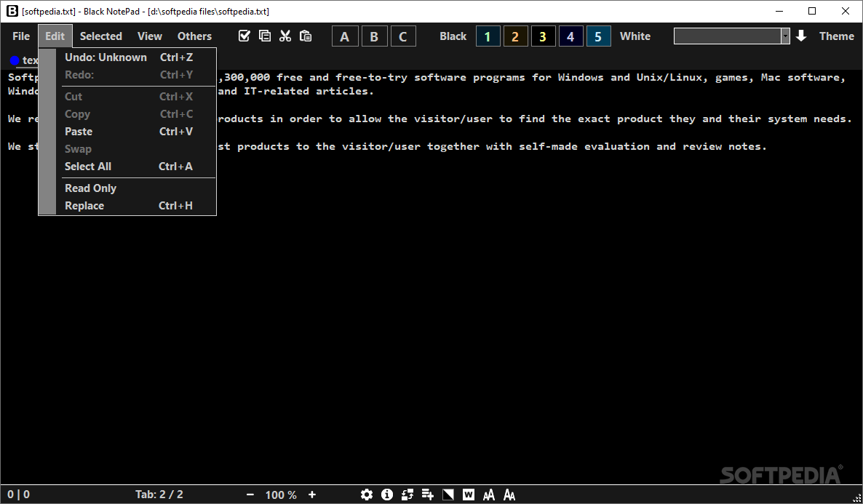Click the minus zoom-out button
863x504 pixels.
pos(250,495)
